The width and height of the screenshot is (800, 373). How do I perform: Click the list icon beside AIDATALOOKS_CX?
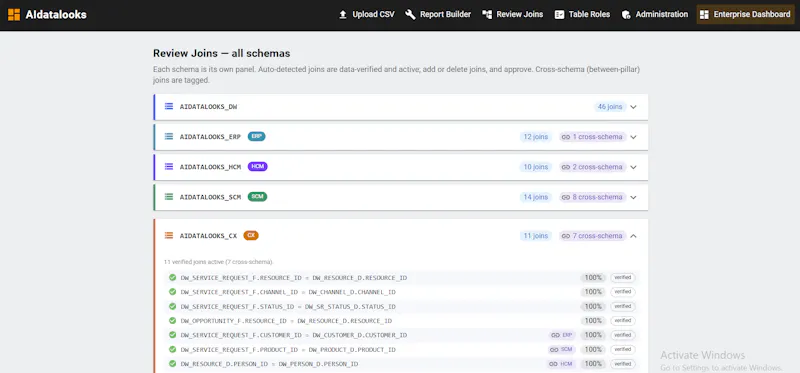(169, 236)
